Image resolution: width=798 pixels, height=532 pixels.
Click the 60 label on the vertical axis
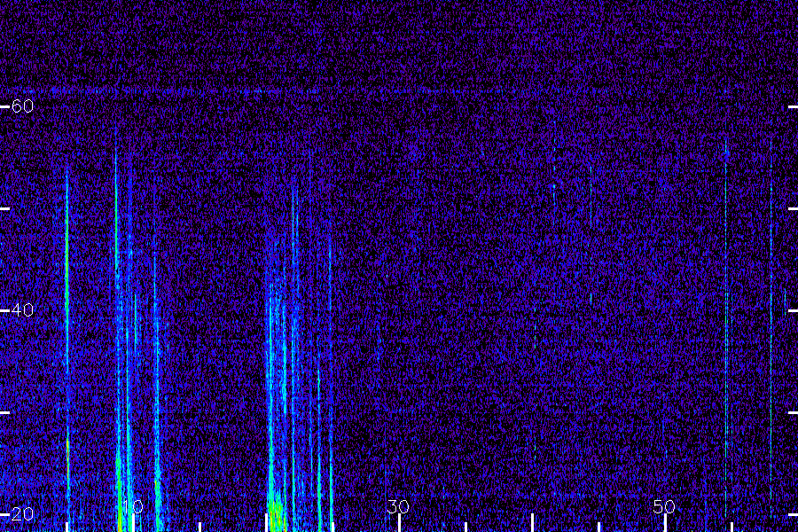pos(22,106)
